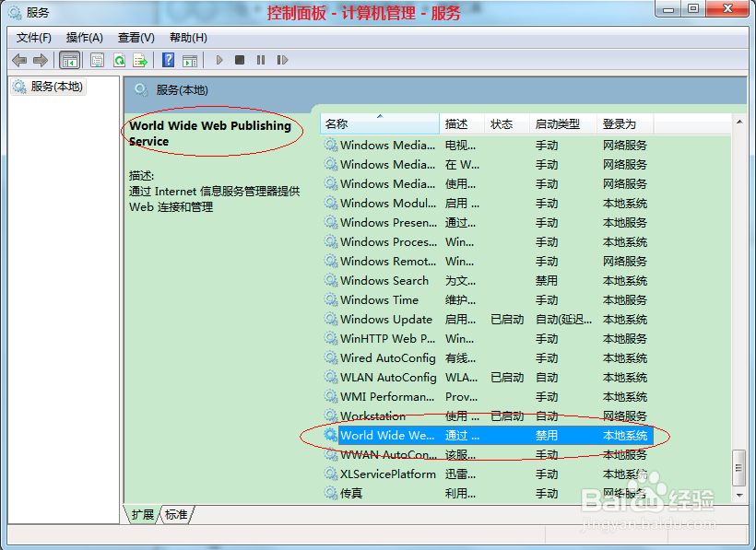This screenshot has width=756, height=550.
Task: Select the World Wide We... service name
Action: click(387, 435)
